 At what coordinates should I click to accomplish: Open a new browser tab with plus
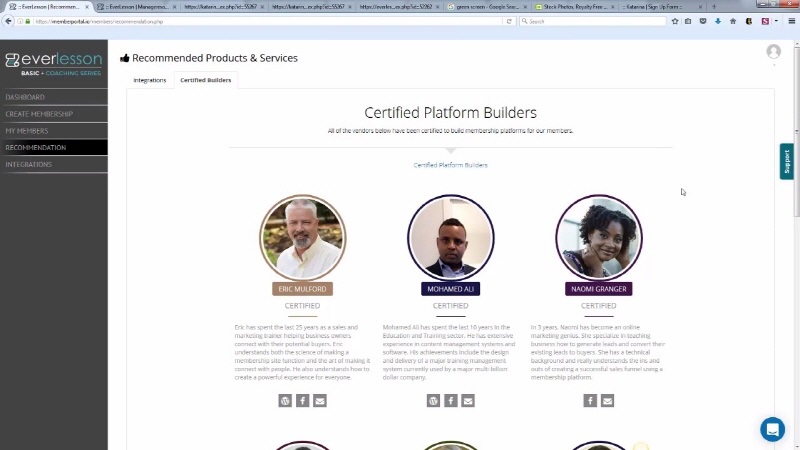(714, 7)
